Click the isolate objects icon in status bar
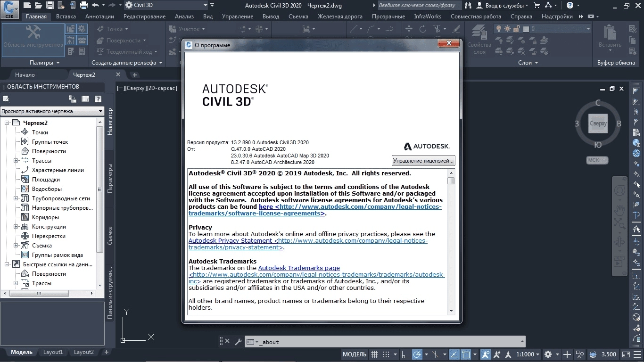This screenshot has height=362, width=644. (x=594, y=354)
